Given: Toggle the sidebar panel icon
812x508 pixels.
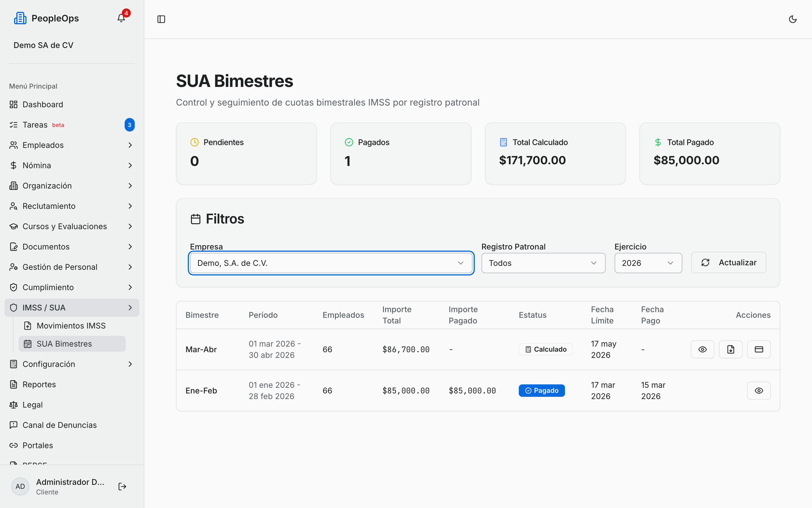Looking at the screenshot, I should [x=161, y=19].
